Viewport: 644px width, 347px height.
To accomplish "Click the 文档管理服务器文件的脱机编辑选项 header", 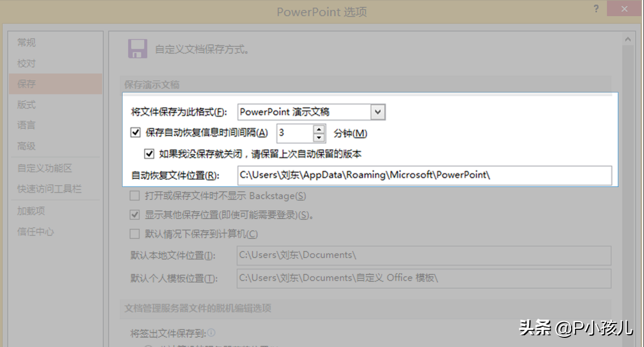I will point(198,308).
